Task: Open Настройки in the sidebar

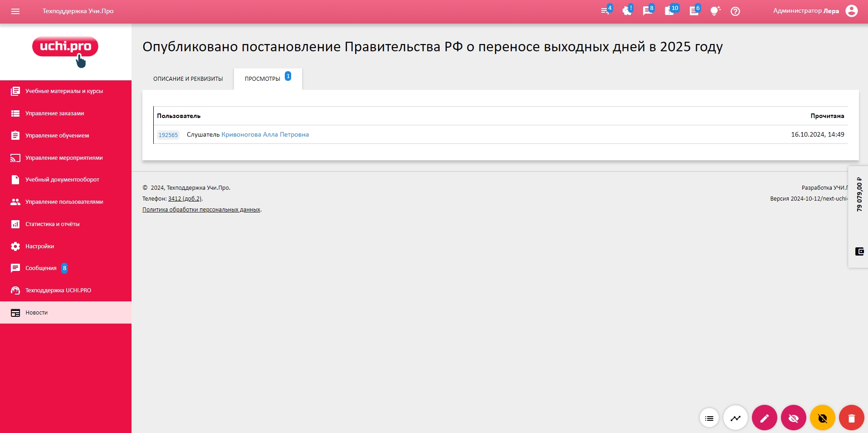Action: click(x=66, y=246)
